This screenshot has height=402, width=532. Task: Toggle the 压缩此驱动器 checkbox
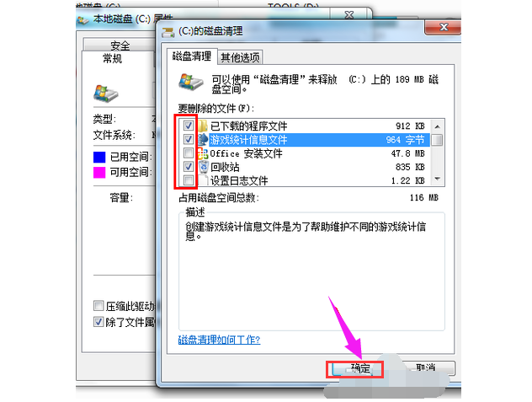[98, 305]
